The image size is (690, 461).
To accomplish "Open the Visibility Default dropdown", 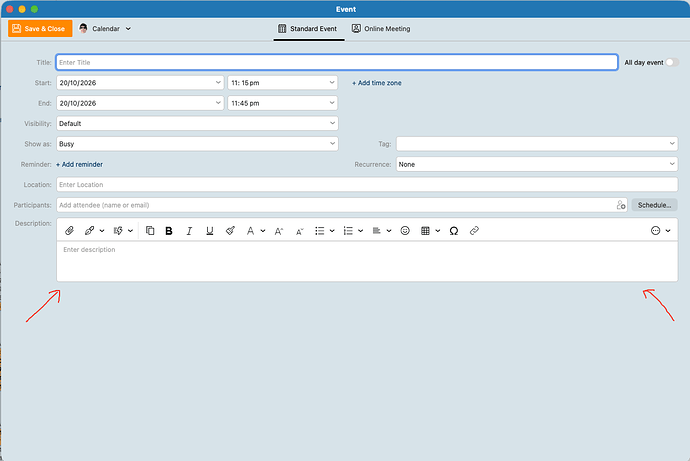I will tap(197, 124).
